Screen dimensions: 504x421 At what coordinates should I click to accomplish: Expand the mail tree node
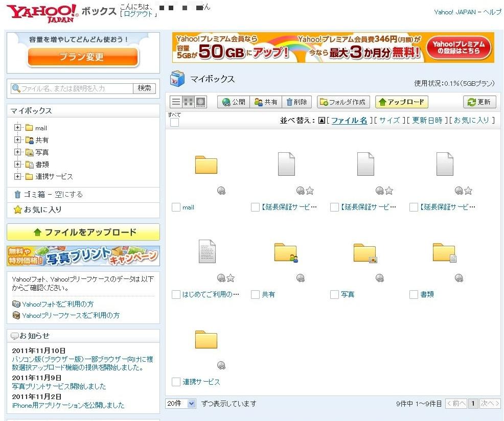click(x=17, y=128)
